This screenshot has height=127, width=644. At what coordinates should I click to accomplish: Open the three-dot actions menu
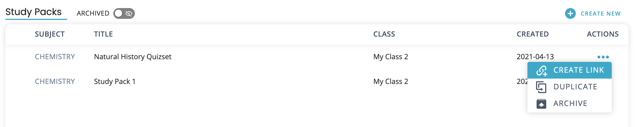pos(603,57)
